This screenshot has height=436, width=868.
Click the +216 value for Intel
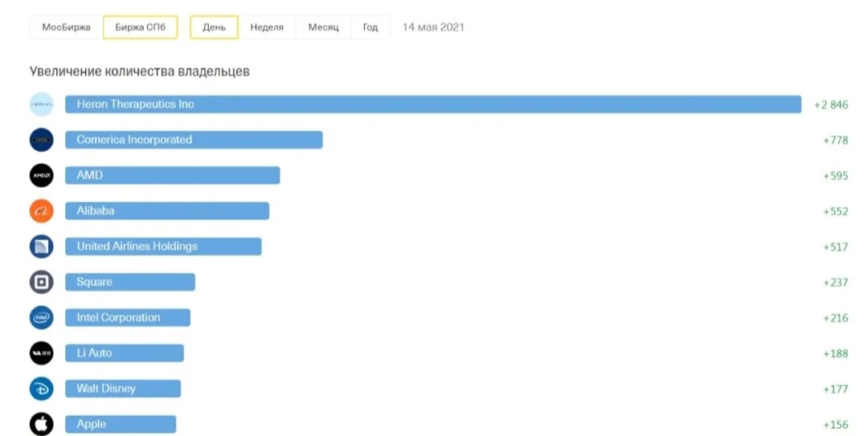[x=835, y=318]
